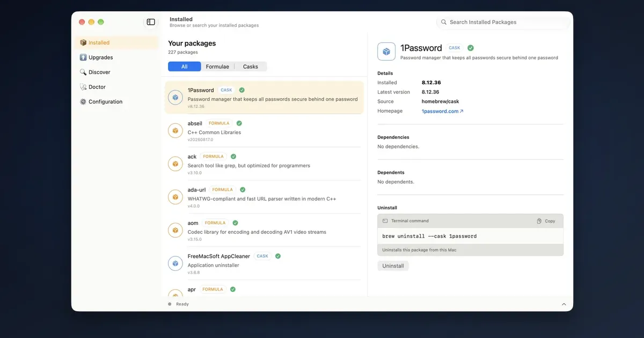Switch to the Casks filter tab
The width and height of the screenshot is (644, 338).
coord(251,67)
